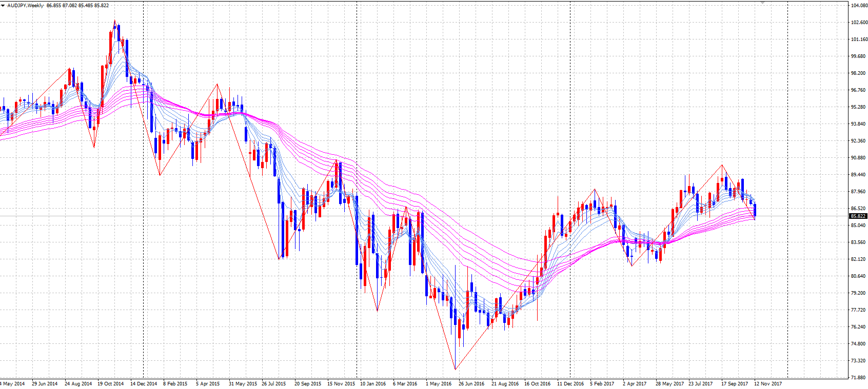
Task: Click the 74.800 price axis label
Action: (x=858, y=344)
